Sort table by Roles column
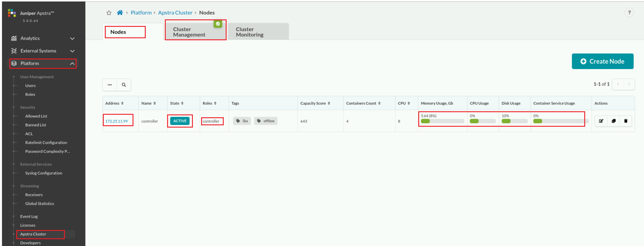This screenshot has height=246, width=644. (x=209, y=103)
